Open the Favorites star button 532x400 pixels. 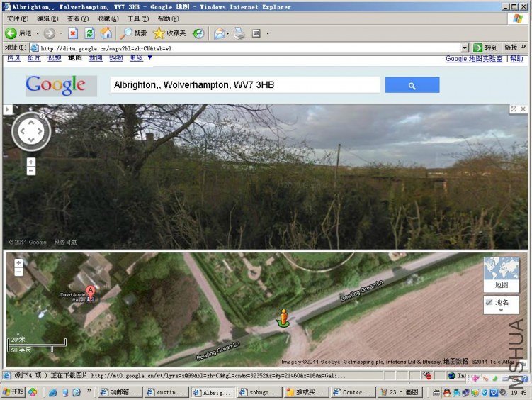click(x=169, y=33)
